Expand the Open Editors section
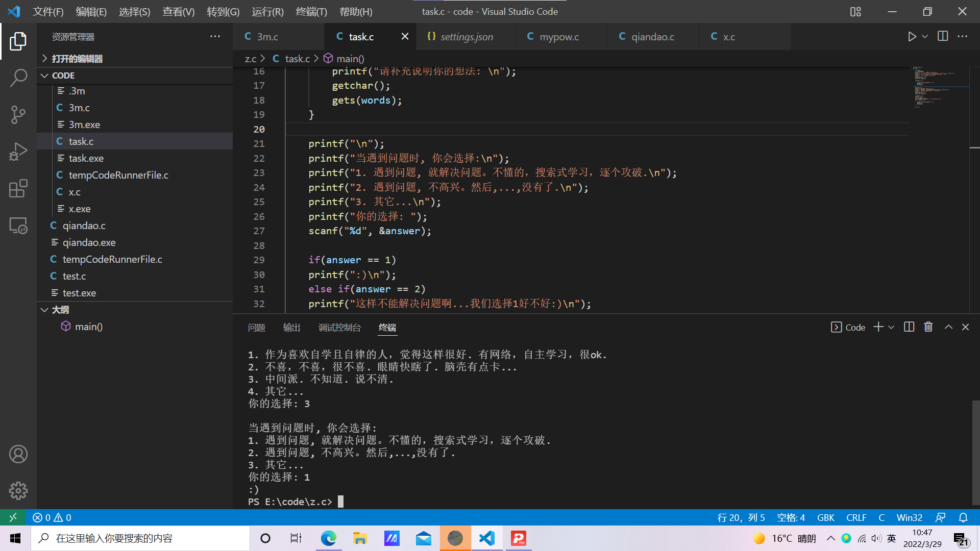The width and height of the screenshot is (980, 551). click(x=135, y=59)
